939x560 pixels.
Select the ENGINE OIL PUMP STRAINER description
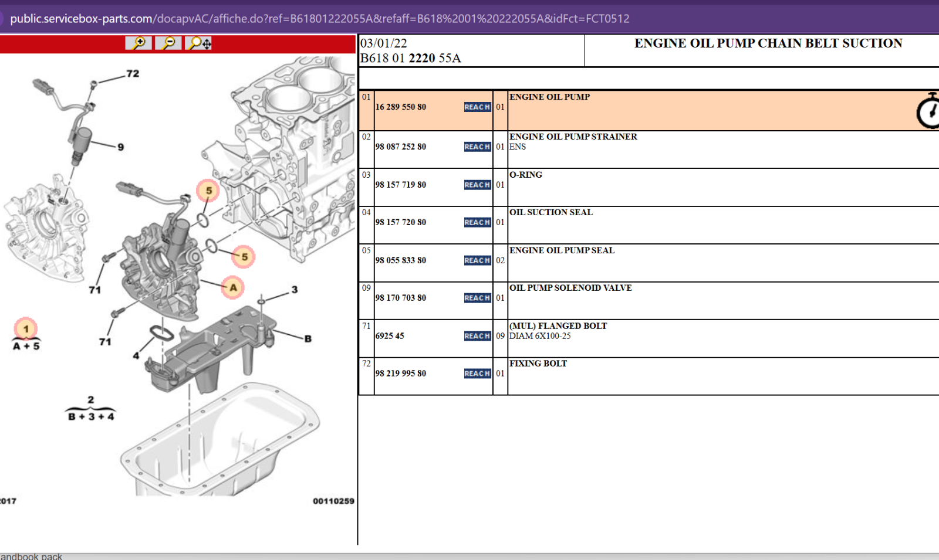tap(573, 137)
